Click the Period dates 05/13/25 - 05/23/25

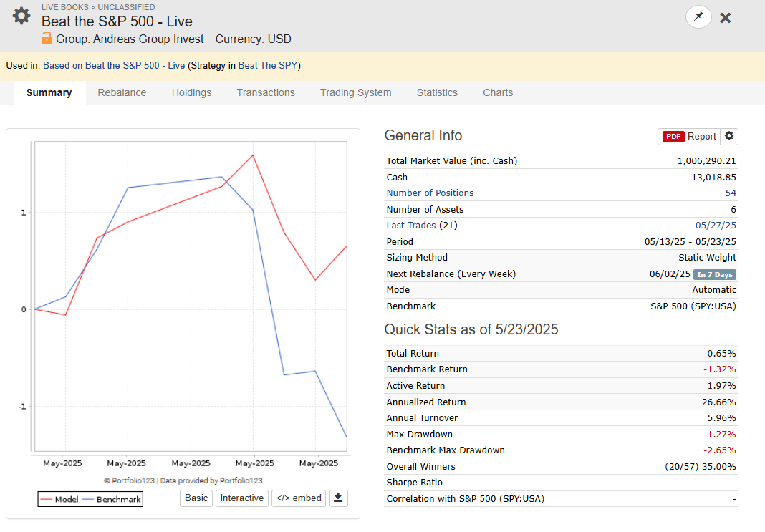tap(691, 242)
